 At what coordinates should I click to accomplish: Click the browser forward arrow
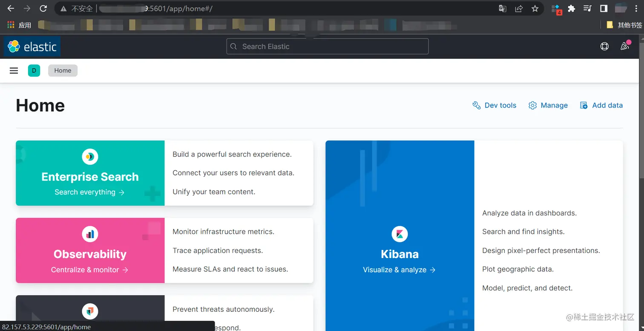coord(27,9)
